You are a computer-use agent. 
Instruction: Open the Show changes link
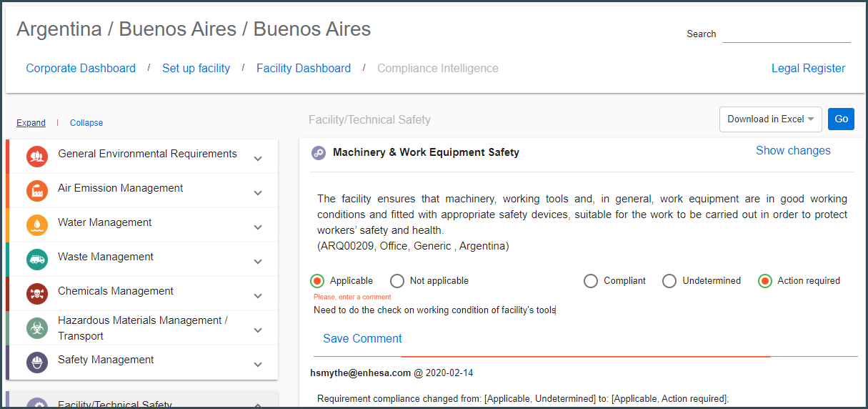(x=793, y=151)
